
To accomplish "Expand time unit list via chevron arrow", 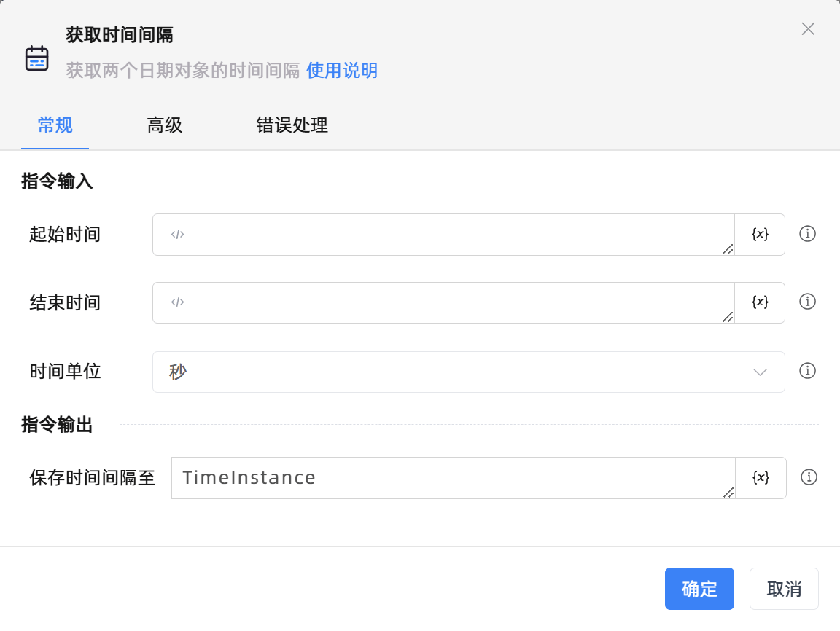I will [760, 372].
